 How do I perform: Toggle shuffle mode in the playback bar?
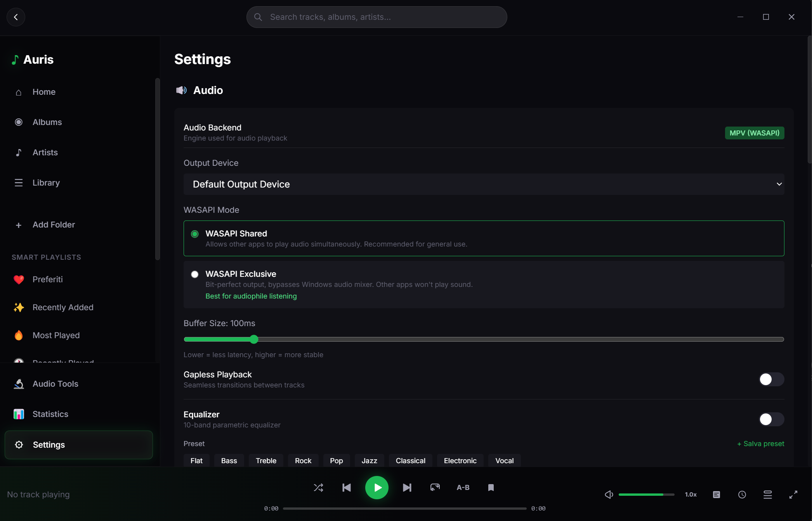tap(318, 487)
